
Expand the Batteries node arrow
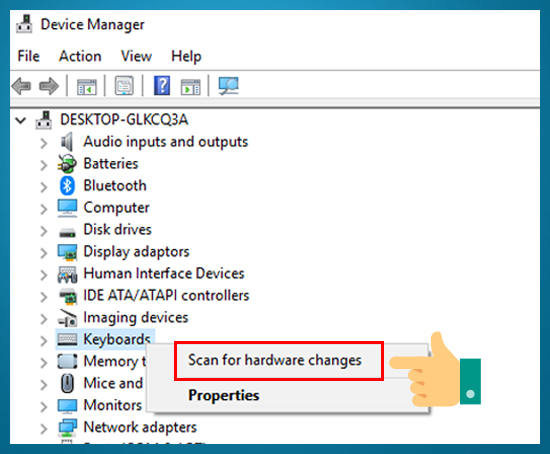43,165
